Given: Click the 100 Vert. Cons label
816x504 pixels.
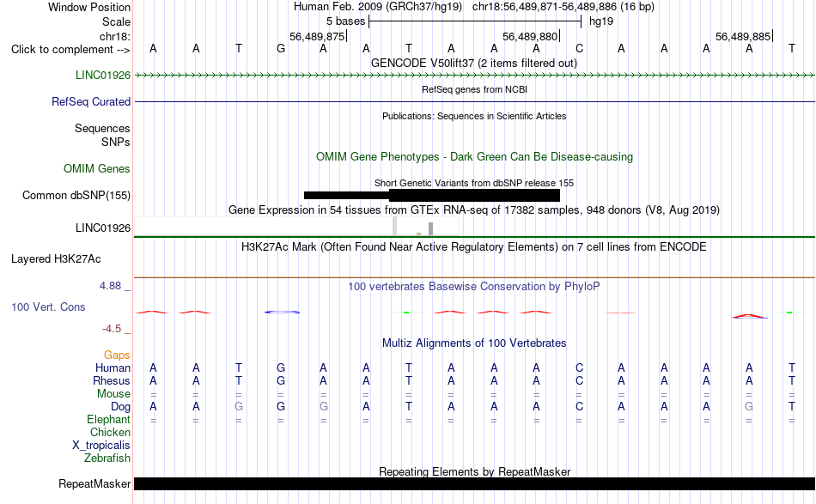Looking at the screenshot, I should (x=48, y=307).
